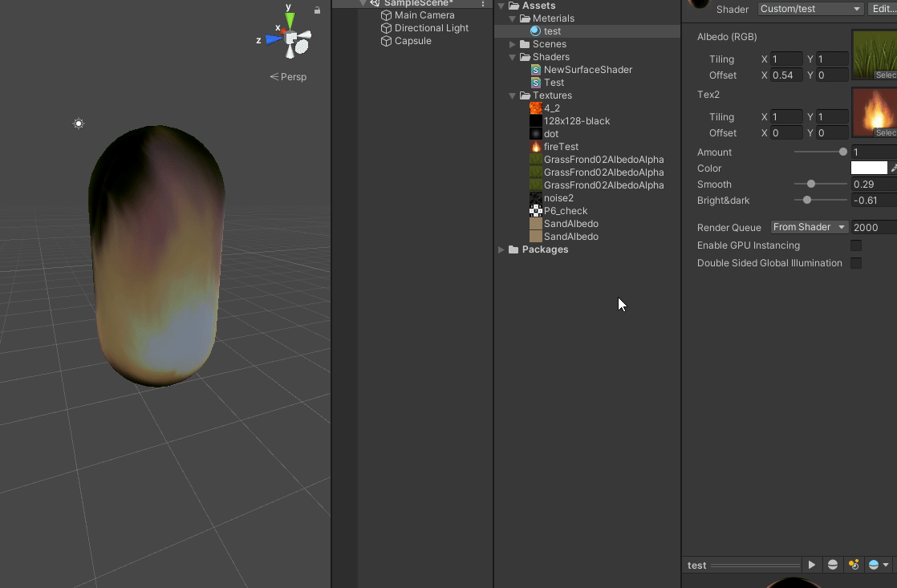Tick Double Sided Global Illumination checkbox
The image size is (897, 588).
(x=856, y=263)
